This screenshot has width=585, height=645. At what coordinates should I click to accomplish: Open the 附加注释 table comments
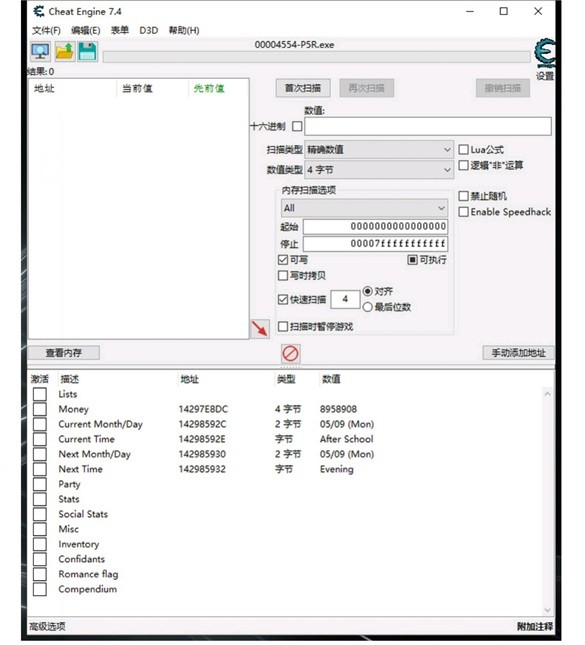535,626
